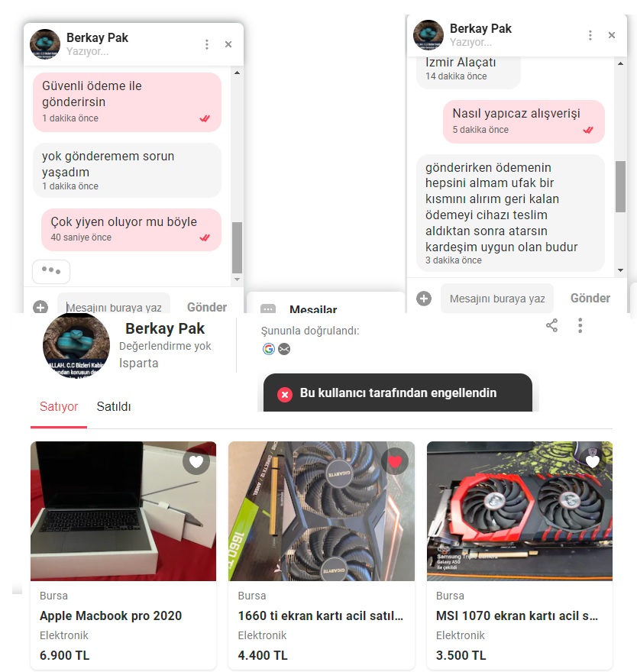Viewport: 637px width, 672px height.
Task: Open profile three-dot options menu
Action: 580,326
